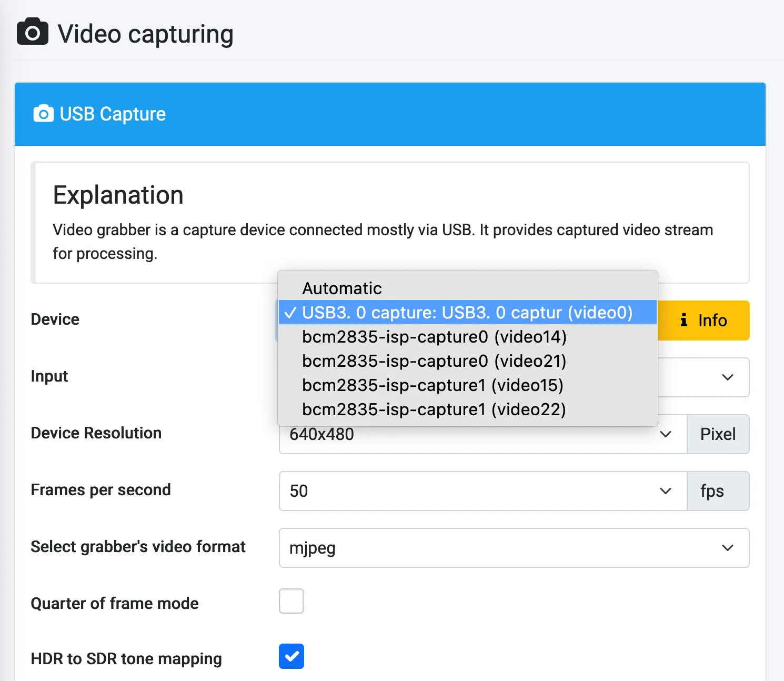Select bcm2835-isp-capture1 (video22) device option
The image size is (784, 681).
coord(433,409)
